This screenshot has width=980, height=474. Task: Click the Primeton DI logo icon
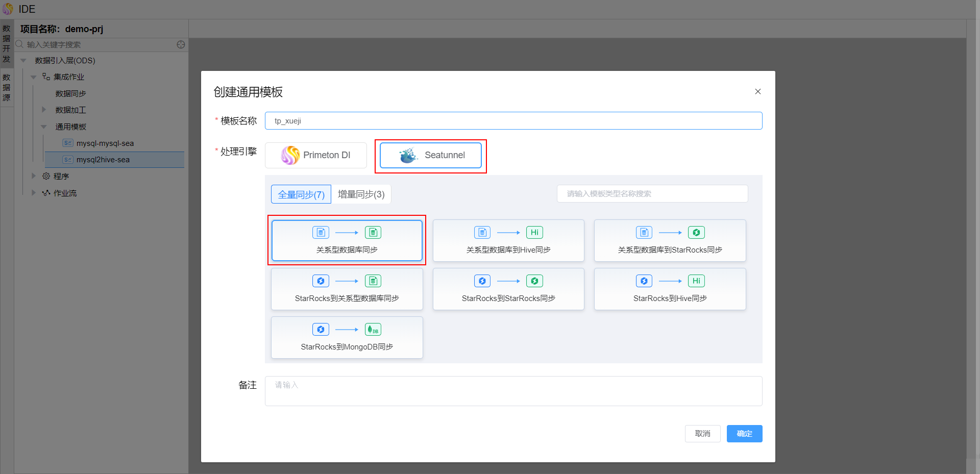click(290, 155)
